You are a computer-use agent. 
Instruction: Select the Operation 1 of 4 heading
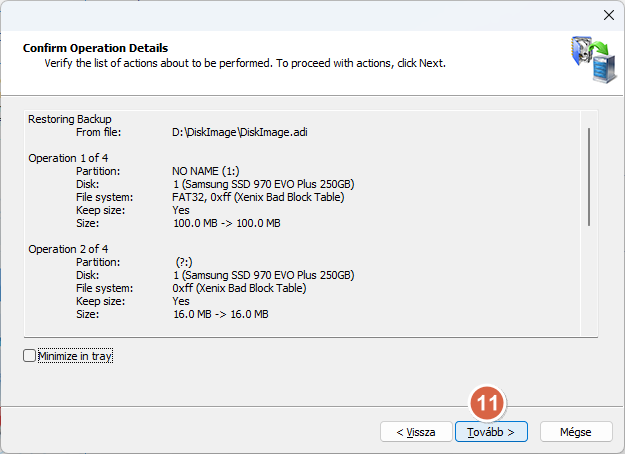point(68,158)
